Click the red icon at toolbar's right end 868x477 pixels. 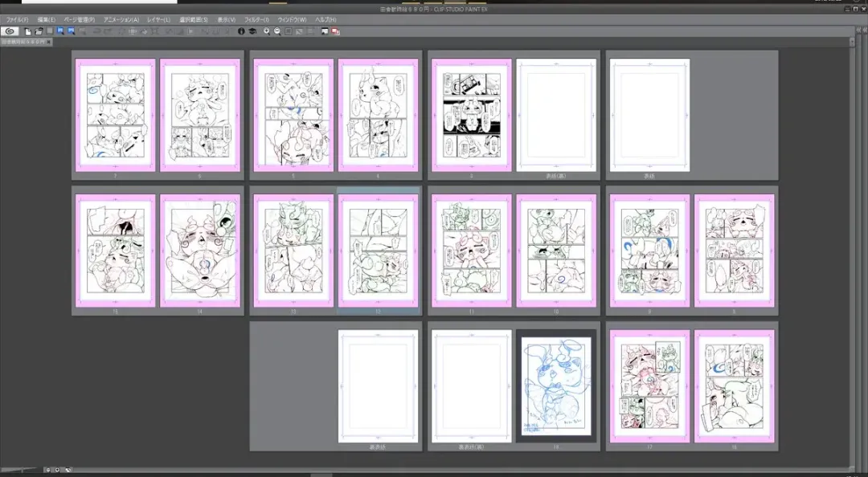tap(335, 31)
